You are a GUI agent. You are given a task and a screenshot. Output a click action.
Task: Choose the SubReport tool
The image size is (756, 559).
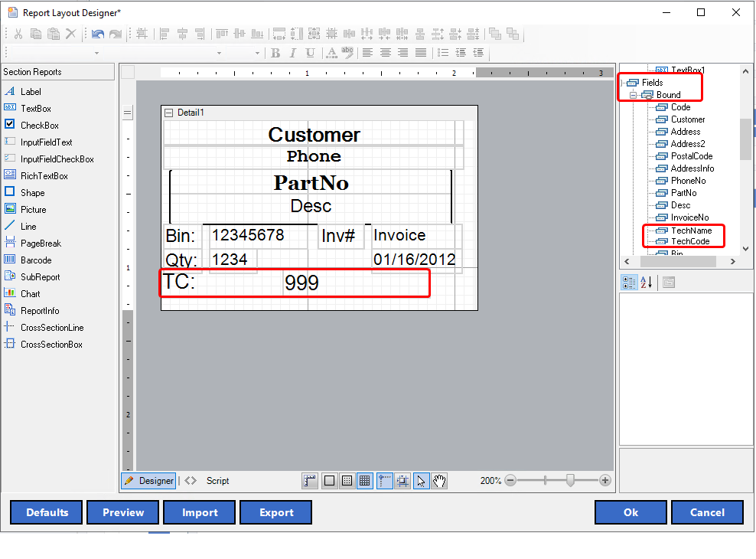[x=40, y=277]
